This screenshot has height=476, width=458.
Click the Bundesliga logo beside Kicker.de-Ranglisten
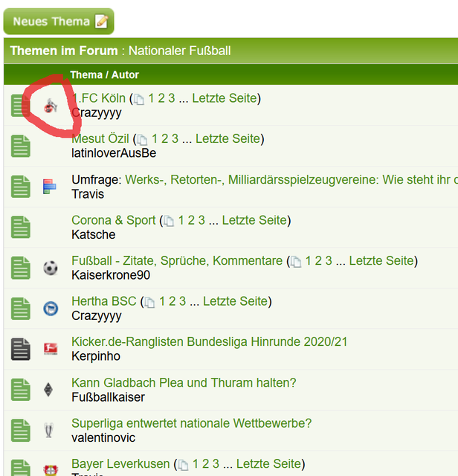(50, 349)
